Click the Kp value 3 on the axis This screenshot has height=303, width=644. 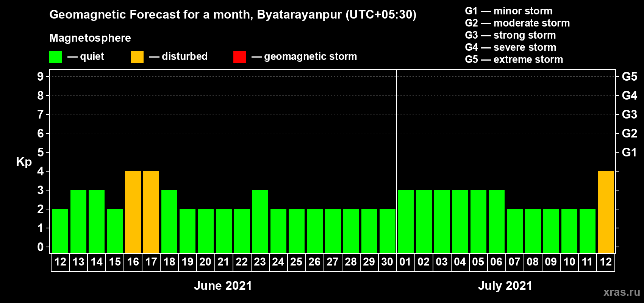point(41,190)
